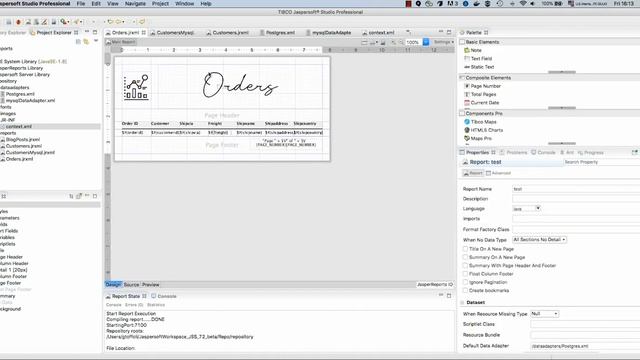The height and width of the screenshot is (360, 640).
Task: Maximize the Report State panel
Action: [x=449, y=296]
